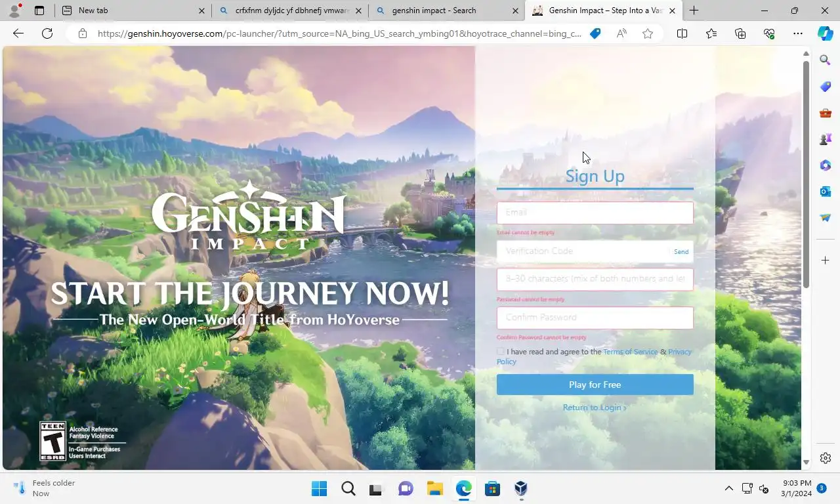Switch to genshin impact - Search tab
Image resolution: width=840 pixels, height=504 pixels.
click(x=446, y=10)
